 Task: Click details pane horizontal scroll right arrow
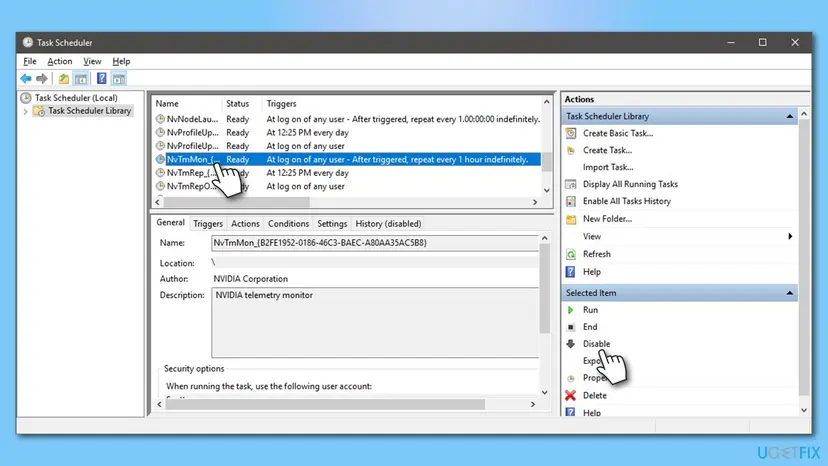(533, 404)
